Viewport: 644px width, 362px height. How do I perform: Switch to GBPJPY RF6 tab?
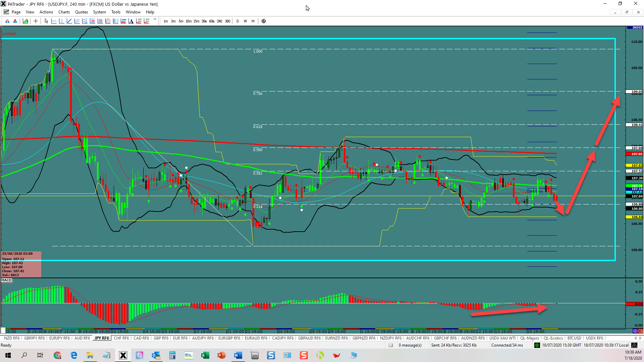pos(34,338)
